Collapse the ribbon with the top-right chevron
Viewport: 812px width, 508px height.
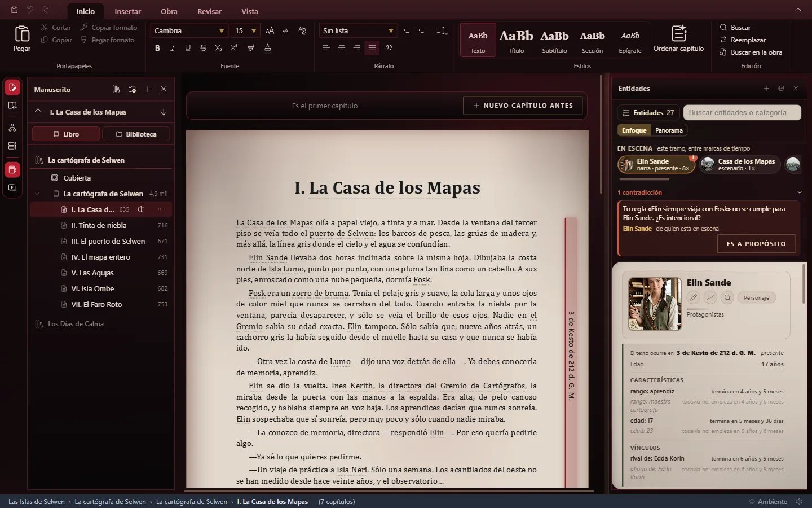tap(798, 10)
